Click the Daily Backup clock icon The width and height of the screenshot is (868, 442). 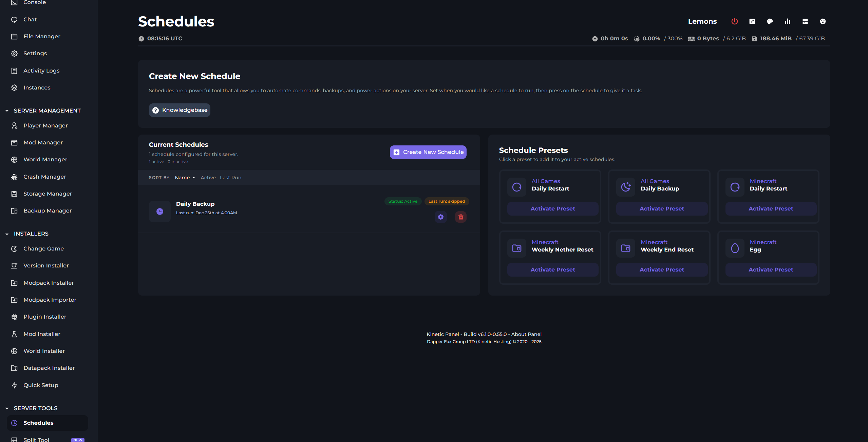click(159, 212)
